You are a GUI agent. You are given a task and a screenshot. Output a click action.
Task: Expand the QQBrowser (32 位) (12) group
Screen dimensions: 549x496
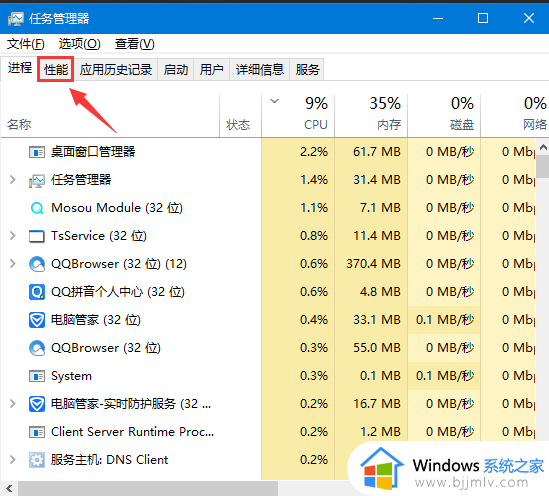pos(13,264)
